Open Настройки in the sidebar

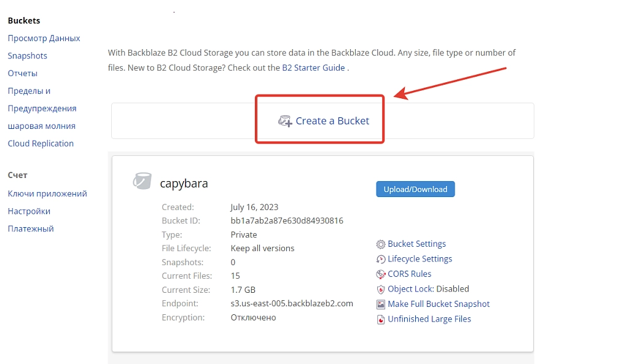(29, 211)
